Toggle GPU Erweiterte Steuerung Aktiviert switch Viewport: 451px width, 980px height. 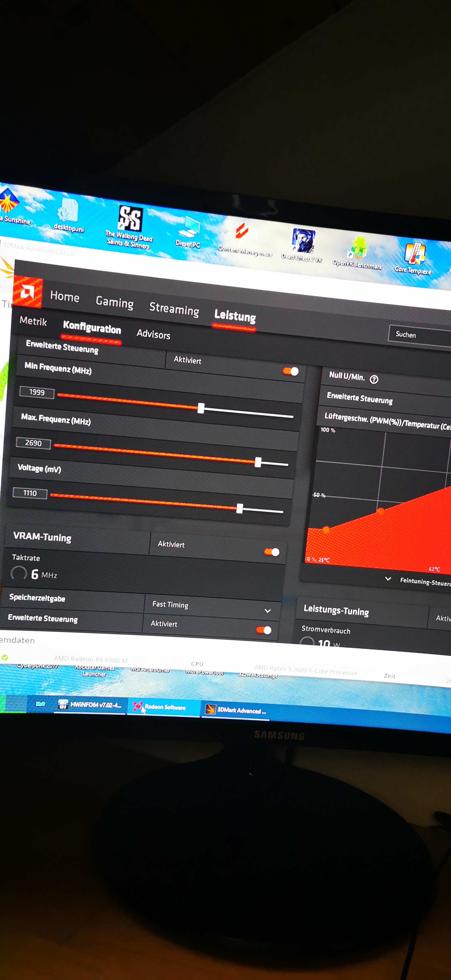click(x=291, y=371)
